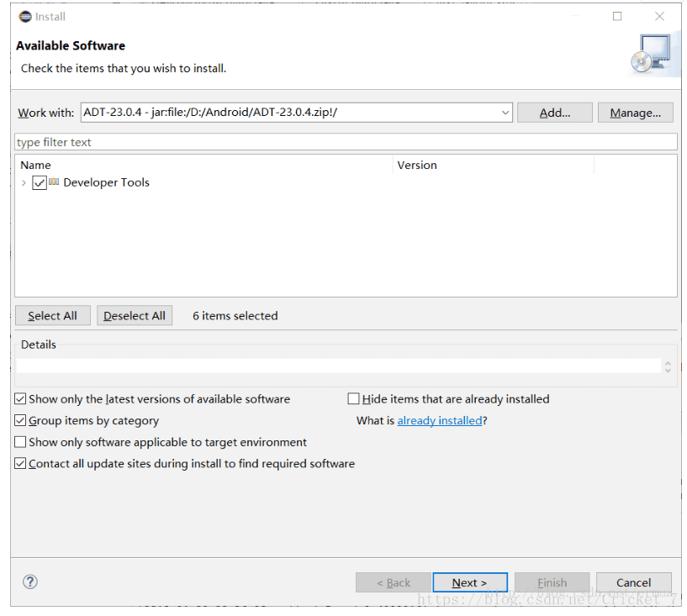Enable Show only software applicable to target environment
687x616 pixels.
click(x=20, y=442)
